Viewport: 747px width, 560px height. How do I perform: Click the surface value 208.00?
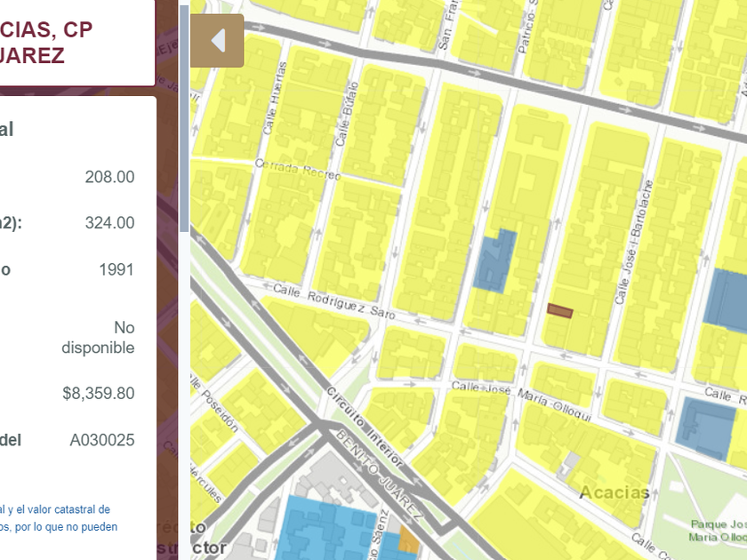(109, 177)
